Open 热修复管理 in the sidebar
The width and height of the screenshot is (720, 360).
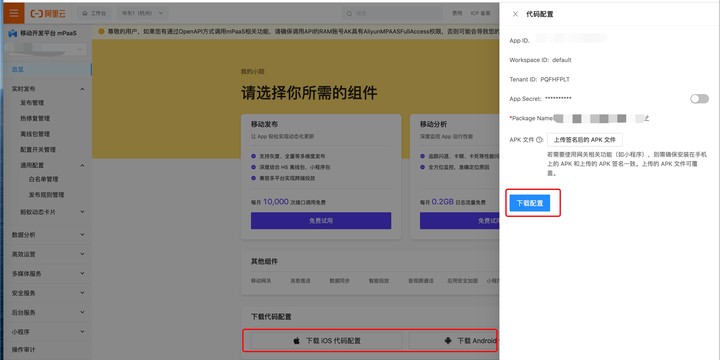35,118
